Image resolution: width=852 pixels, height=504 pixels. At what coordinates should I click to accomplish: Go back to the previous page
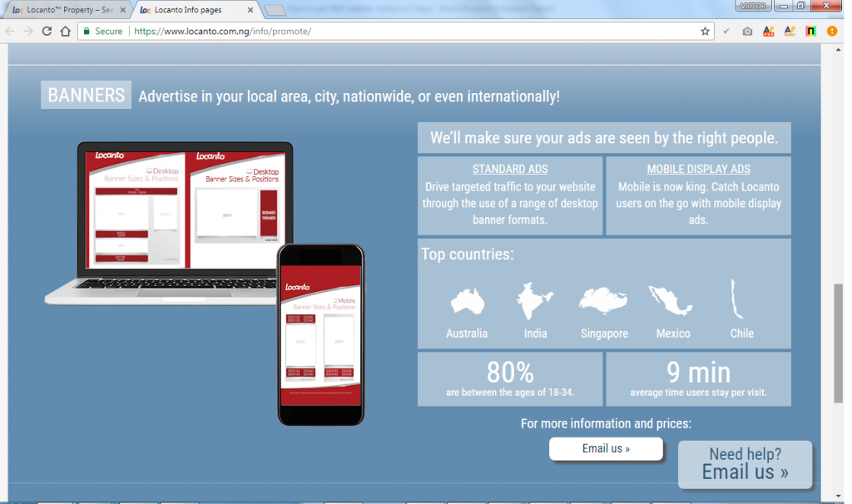10,31
